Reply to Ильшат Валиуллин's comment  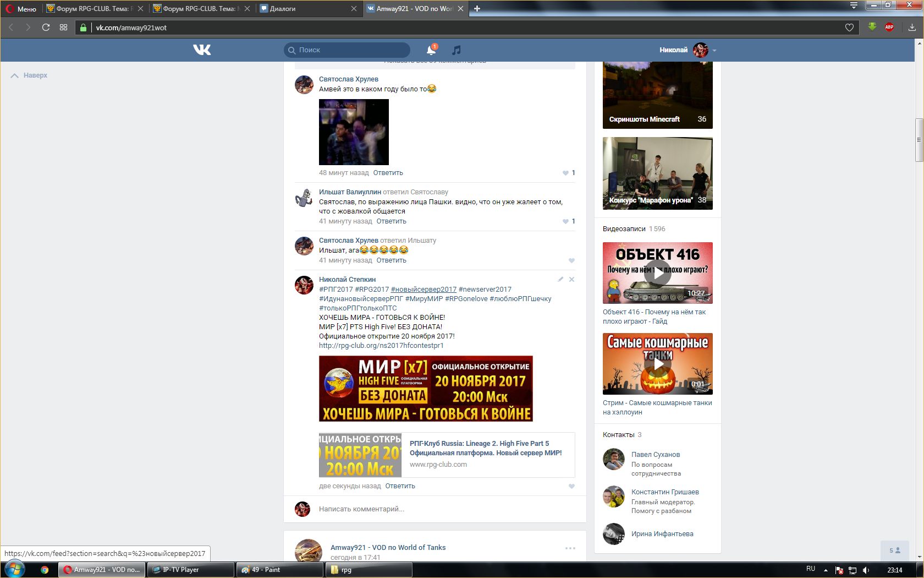tap(391, 221)
